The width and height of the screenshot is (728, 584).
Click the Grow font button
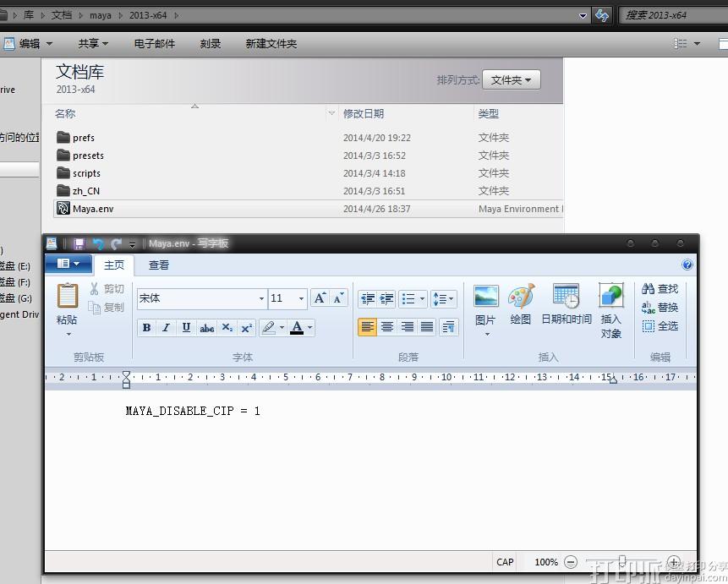pyautogui.click(x=320, y=298)
